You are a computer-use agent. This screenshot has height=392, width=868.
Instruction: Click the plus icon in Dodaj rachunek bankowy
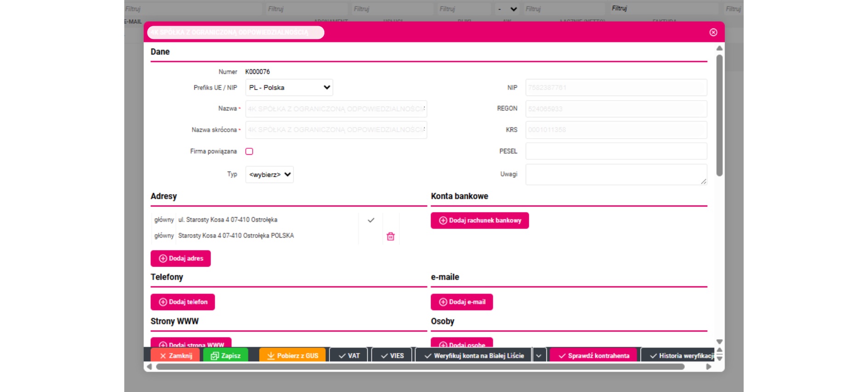pyautogui.click(x=443, y=220)
